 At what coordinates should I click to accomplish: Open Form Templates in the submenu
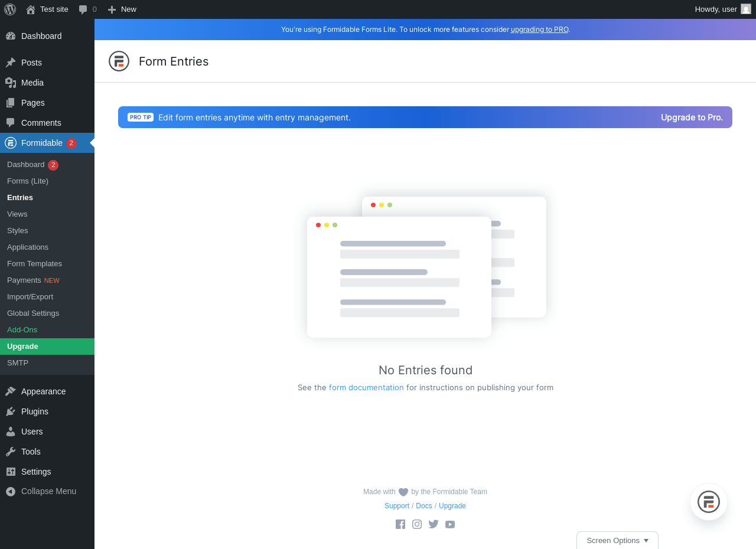pyautogui.click(x=47, y=264)
